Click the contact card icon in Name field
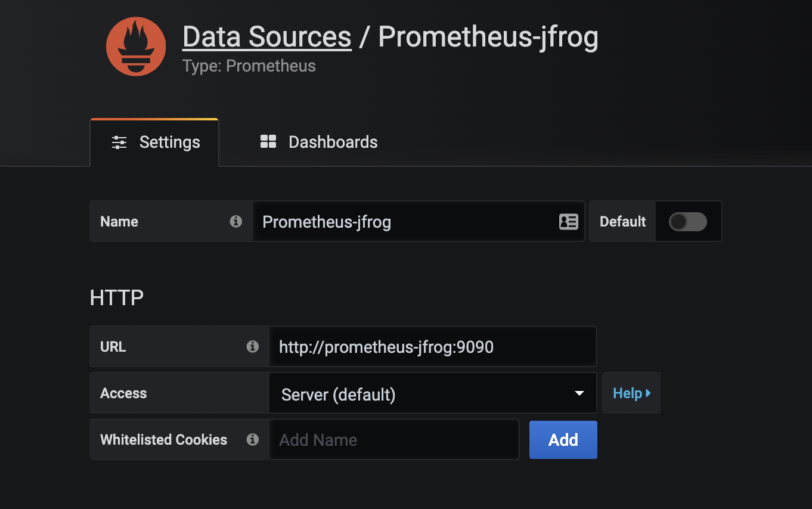The height and width of the screenshot is (509, 812). coord(568,222)
